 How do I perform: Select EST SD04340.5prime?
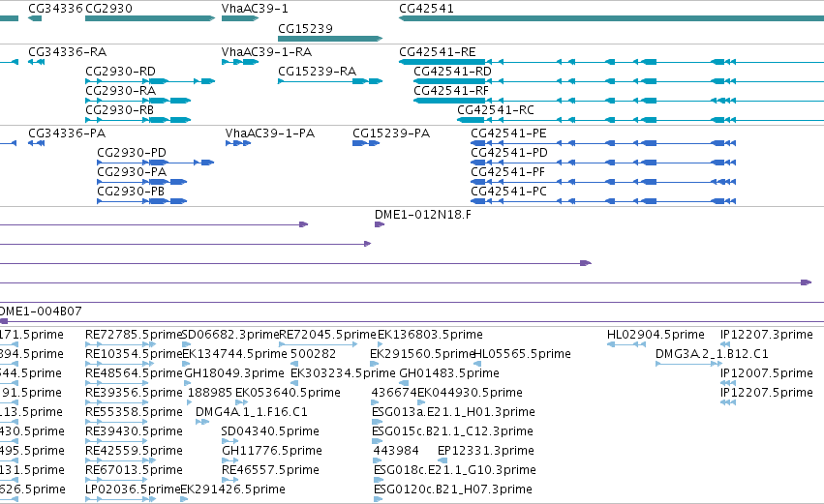click(x=270, y=431)
